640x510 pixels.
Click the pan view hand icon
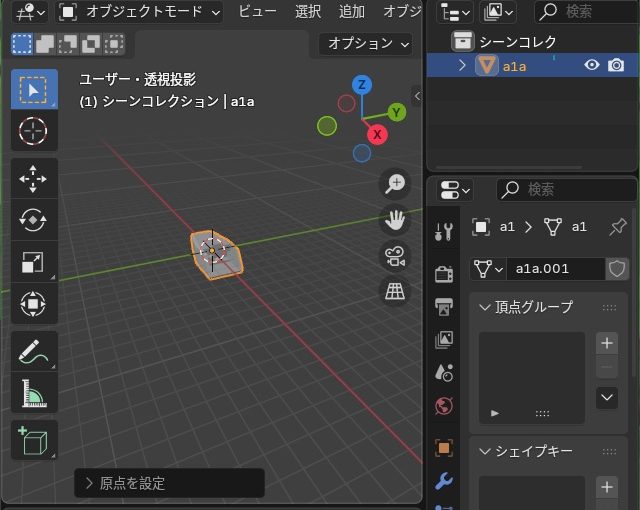click(395, 221)
